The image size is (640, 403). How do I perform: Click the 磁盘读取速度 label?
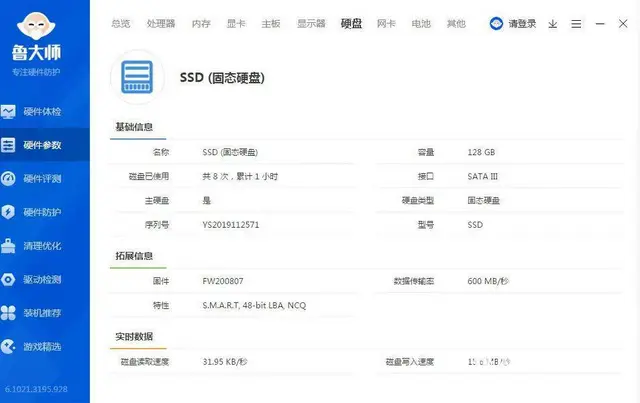pyautogui.click(x=145, y=362)
